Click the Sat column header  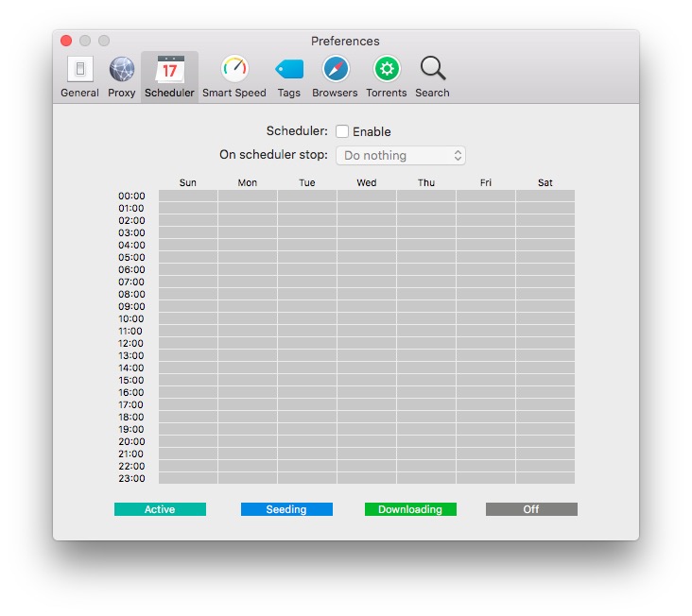[x=545, y=182]
